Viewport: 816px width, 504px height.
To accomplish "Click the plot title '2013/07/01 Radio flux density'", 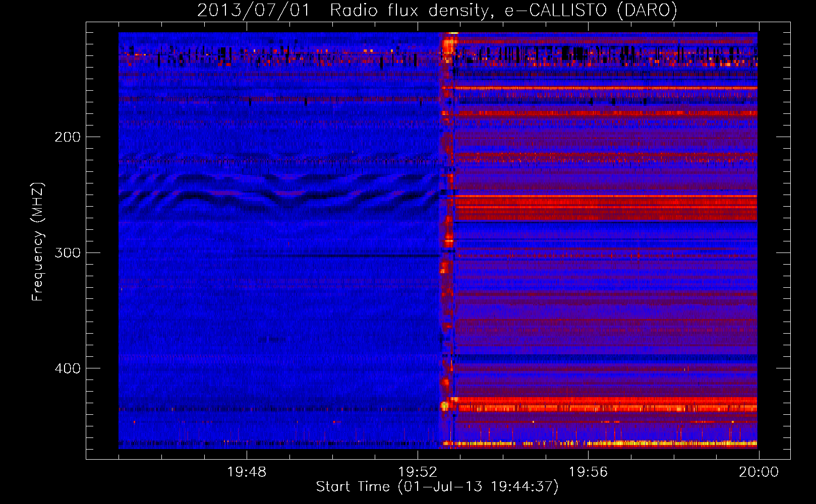I will (x=437, y=10).
